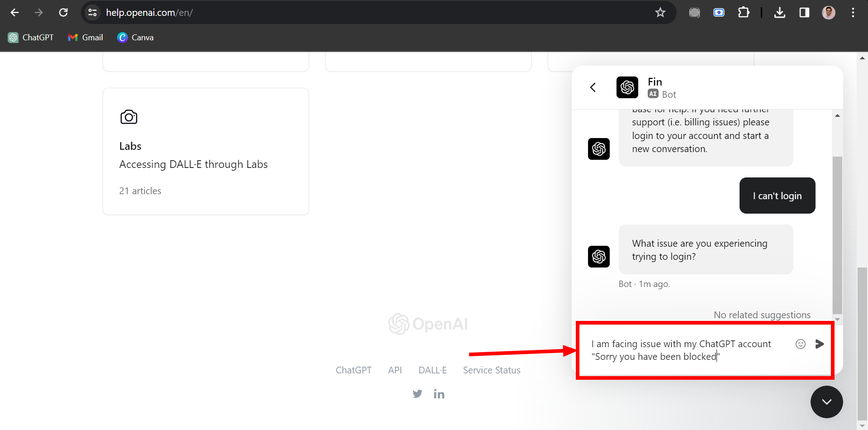
Task: Send the typed chat message
Action: click(820, 344)
